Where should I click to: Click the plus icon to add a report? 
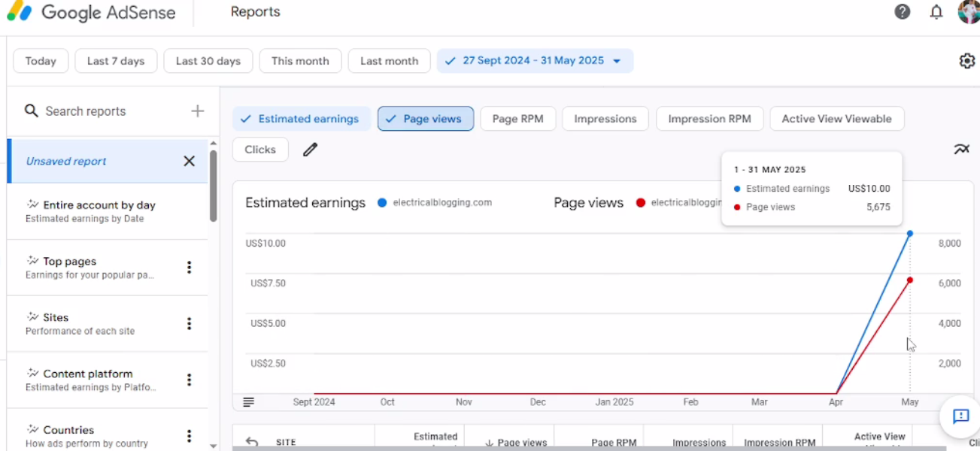[197, 111]
